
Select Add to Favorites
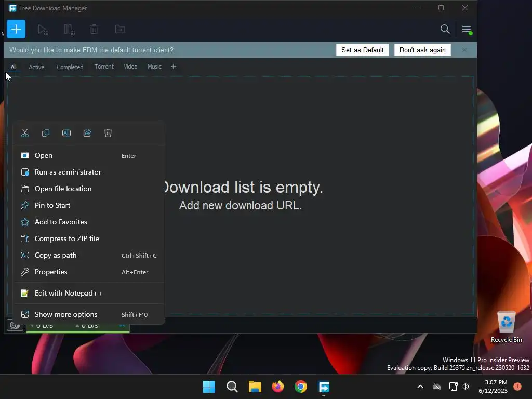coord(89,222)
